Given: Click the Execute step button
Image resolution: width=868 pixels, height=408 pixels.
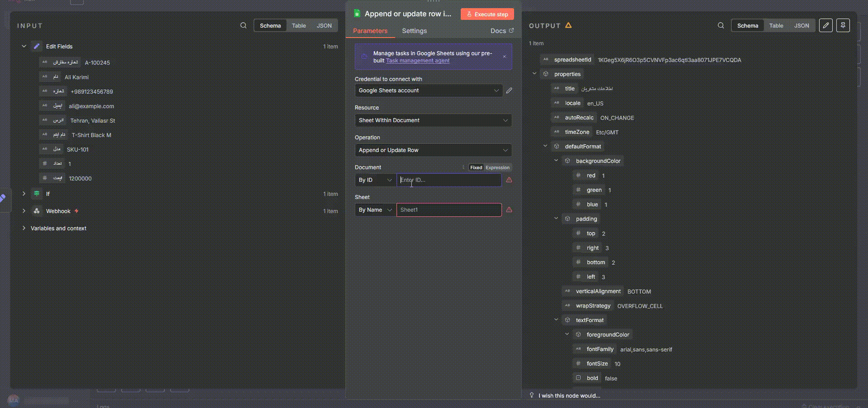Looking at the screenshot, I should click(487, 14).
